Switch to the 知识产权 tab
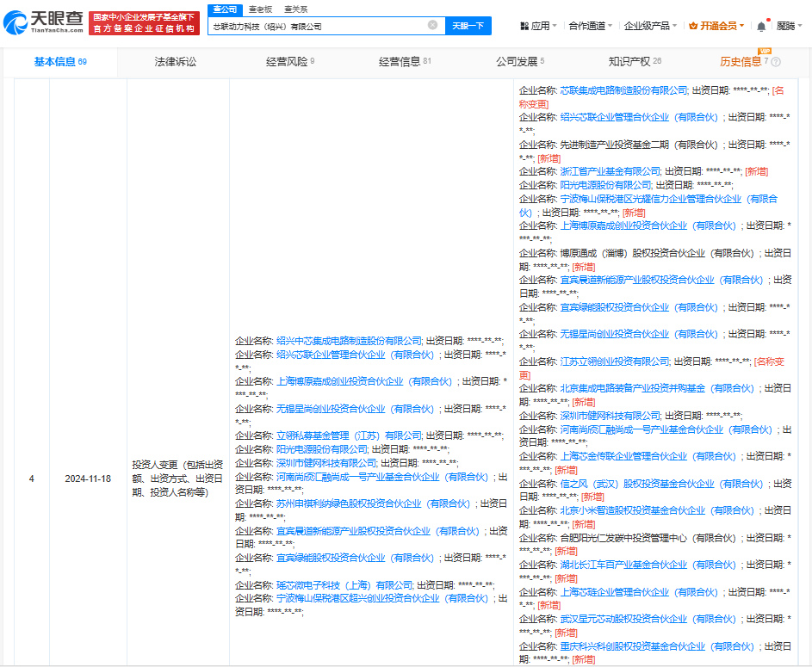This screenshot has width=812, height=667. coord(635,62)
